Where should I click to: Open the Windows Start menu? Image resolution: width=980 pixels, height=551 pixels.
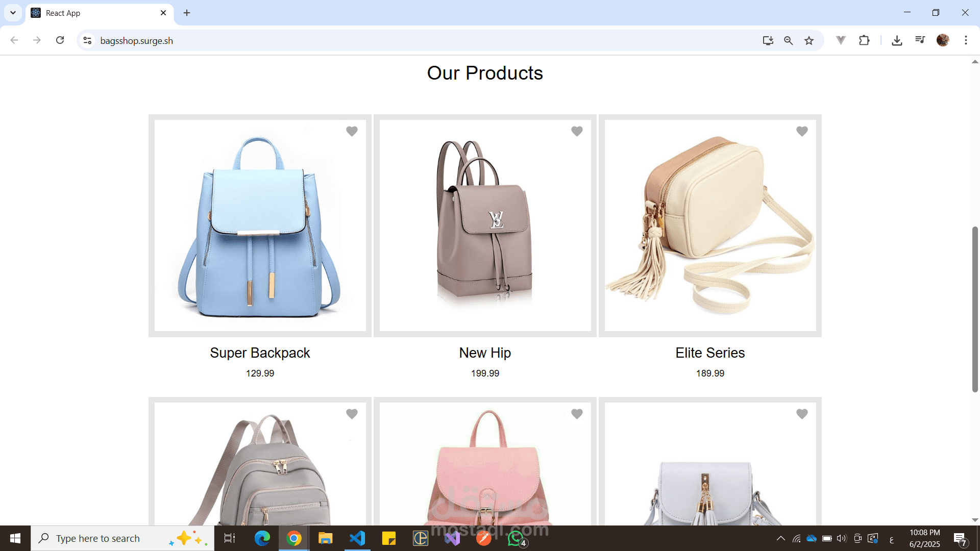click(15, 538)
